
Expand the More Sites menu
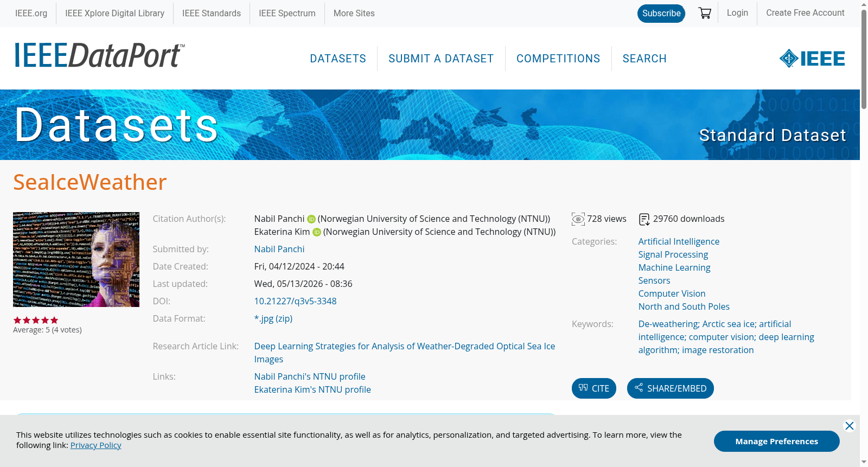[x=354, y=13]
